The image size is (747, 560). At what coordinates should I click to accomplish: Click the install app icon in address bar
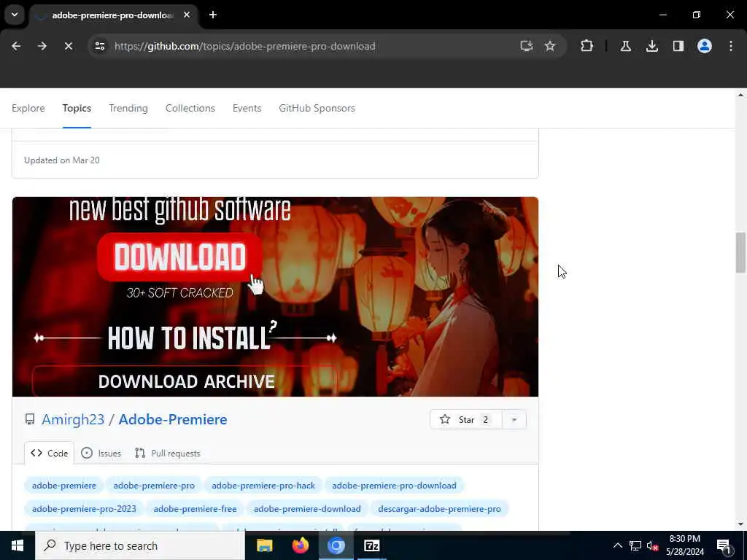pyautogui.click(x=527, y=46)
